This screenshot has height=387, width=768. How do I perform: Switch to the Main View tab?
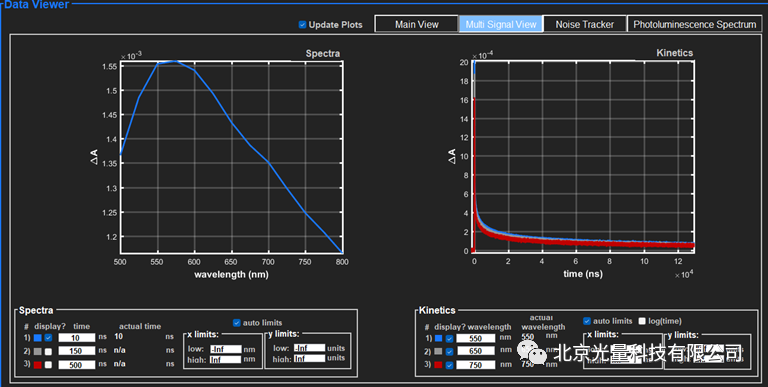point(417,24)
